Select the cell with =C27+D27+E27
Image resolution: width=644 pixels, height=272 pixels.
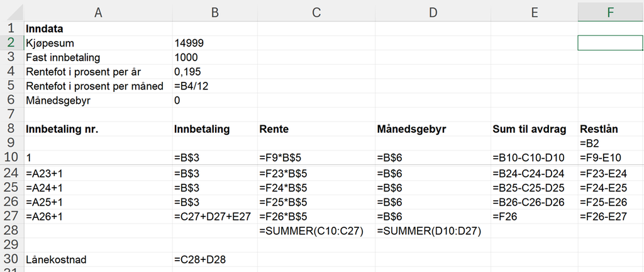click(214, 216)
